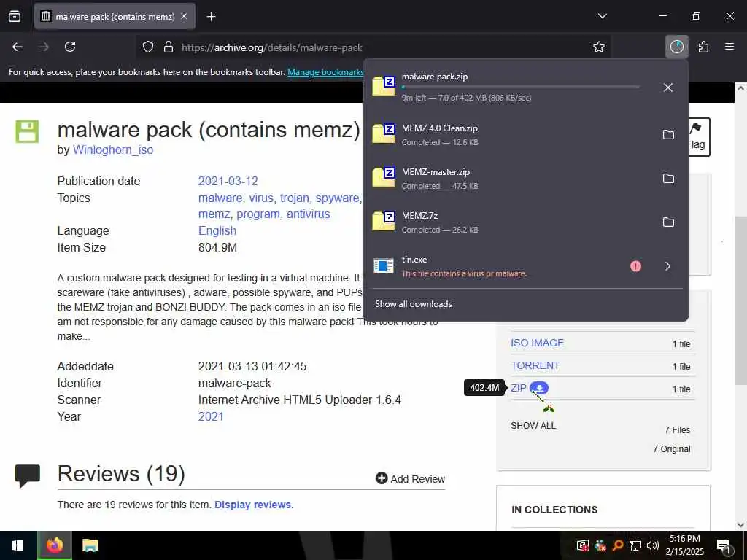Open a new tab with the plus button
Screen dimensions: 747x560
pyautogui.click(x=211, y=17)
